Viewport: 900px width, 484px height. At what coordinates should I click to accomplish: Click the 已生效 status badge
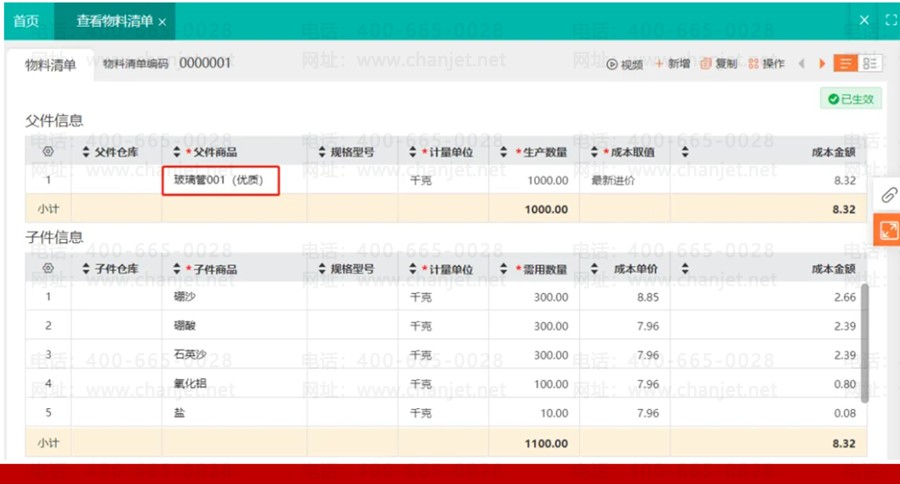851,99
